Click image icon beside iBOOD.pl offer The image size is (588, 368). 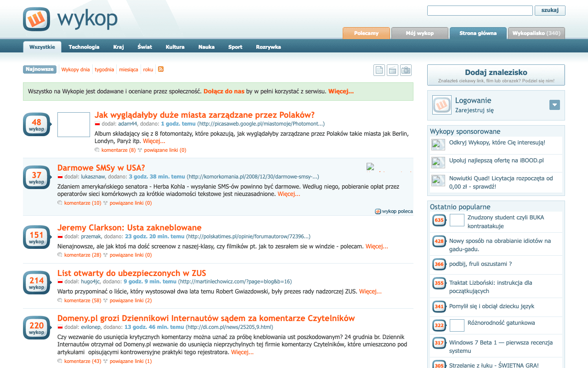438,162
